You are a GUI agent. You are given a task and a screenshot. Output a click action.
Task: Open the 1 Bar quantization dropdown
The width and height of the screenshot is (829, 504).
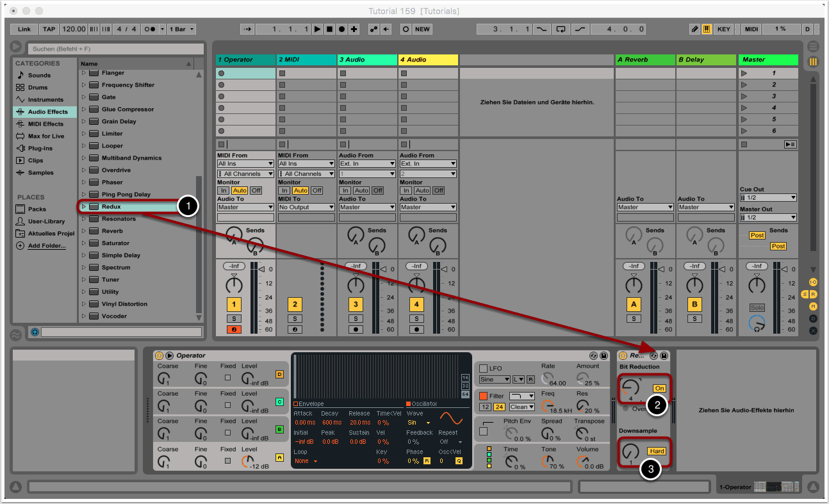(182, 29)
